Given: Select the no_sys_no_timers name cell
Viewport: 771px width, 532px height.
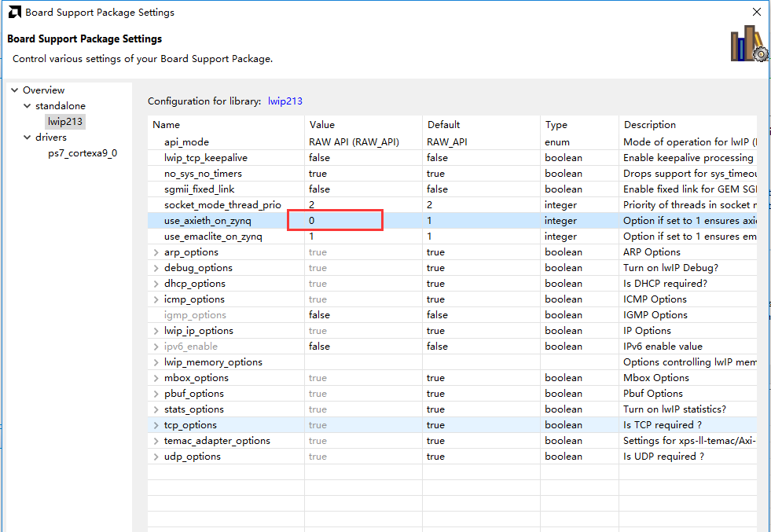Looking at the screenshot, I should point(203,174).
